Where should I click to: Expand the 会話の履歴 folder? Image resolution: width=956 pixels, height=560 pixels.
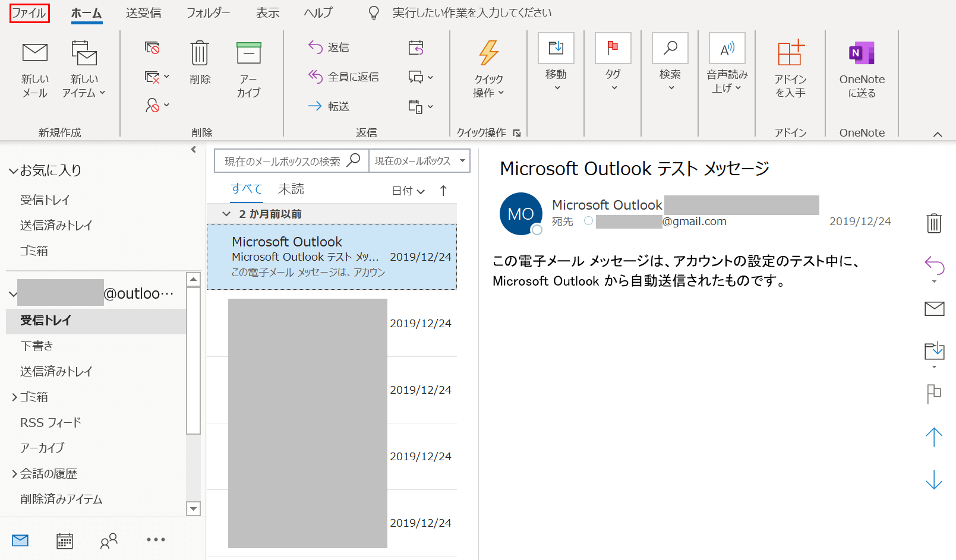pos(14,474)
